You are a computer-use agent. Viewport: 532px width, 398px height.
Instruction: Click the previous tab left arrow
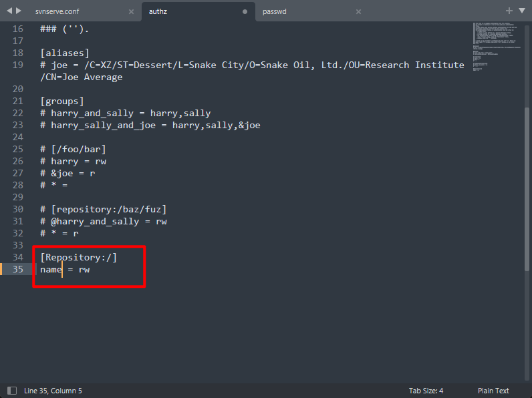click(x=9, y=11)
